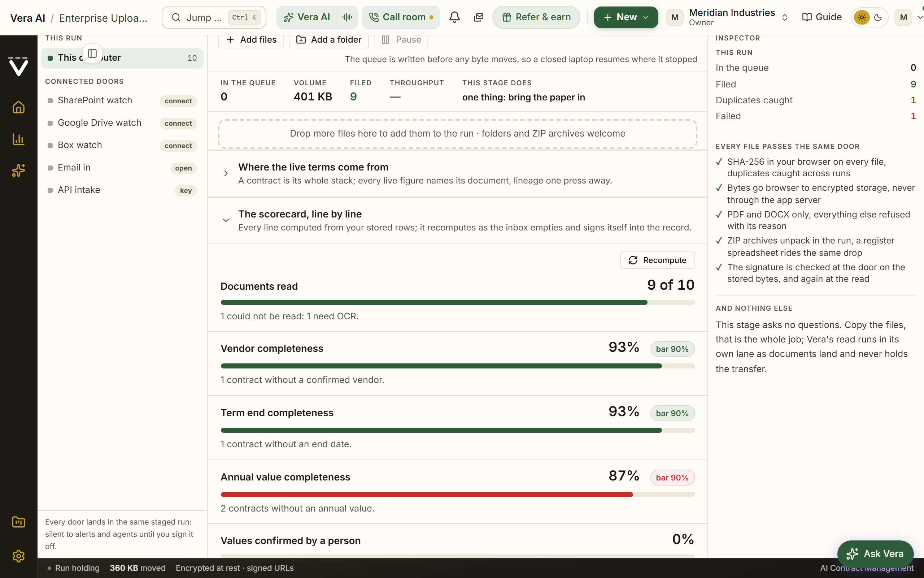Open the folder chart rail icon
The image size is (924, 578).
coord(18,522)
